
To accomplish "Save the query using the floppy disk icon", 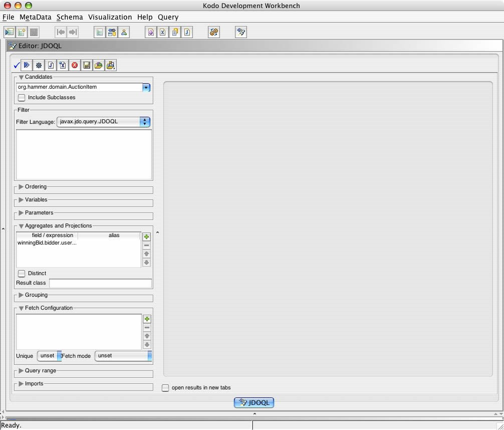I will tap(87, 65).
